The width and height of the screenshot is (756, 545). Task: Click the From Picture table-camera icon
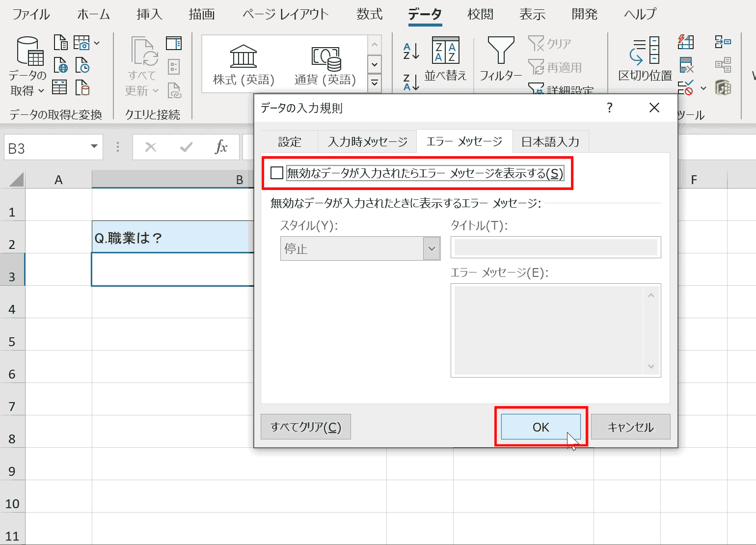81,43
